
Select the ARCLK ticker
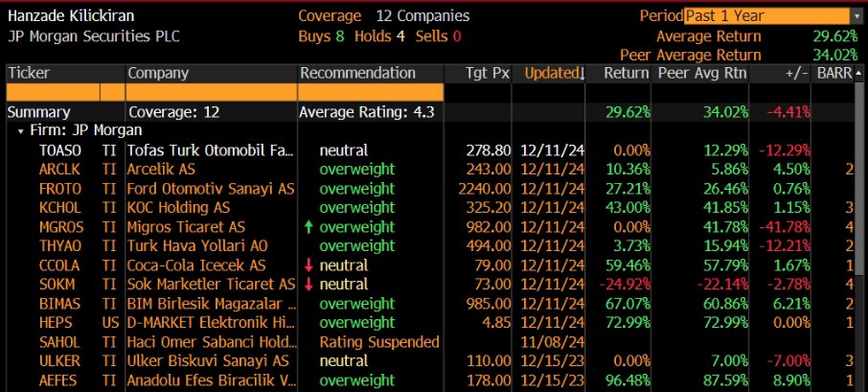pyautogui.click(x=59, y=170)
